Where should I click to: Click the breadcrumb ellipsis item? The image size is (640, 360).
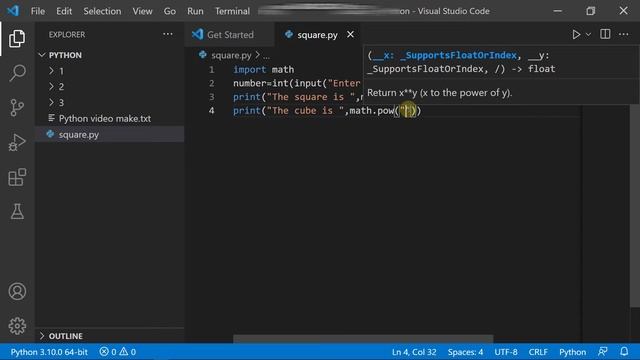(x=266, y=56)
